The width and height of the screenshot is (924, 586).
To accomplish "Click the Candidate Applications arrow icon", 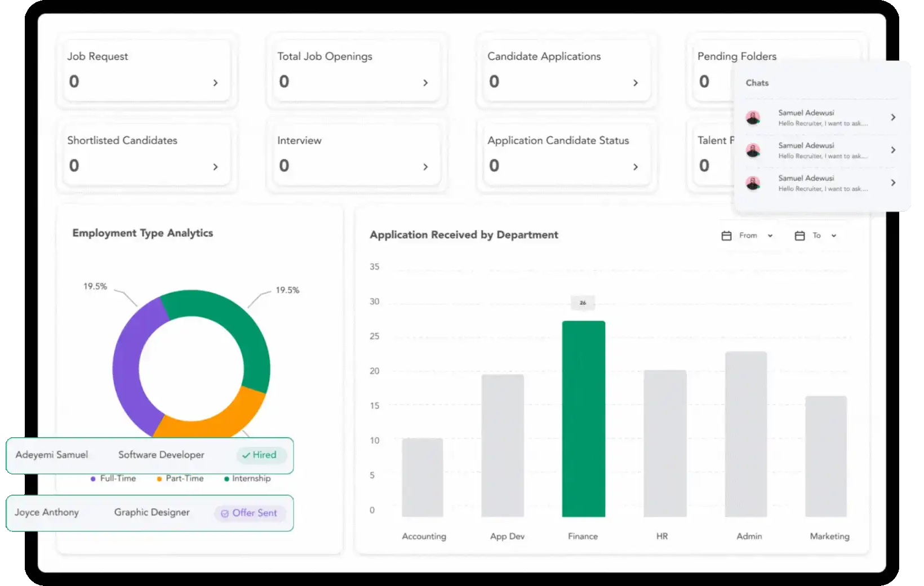I will click(636, 83).
